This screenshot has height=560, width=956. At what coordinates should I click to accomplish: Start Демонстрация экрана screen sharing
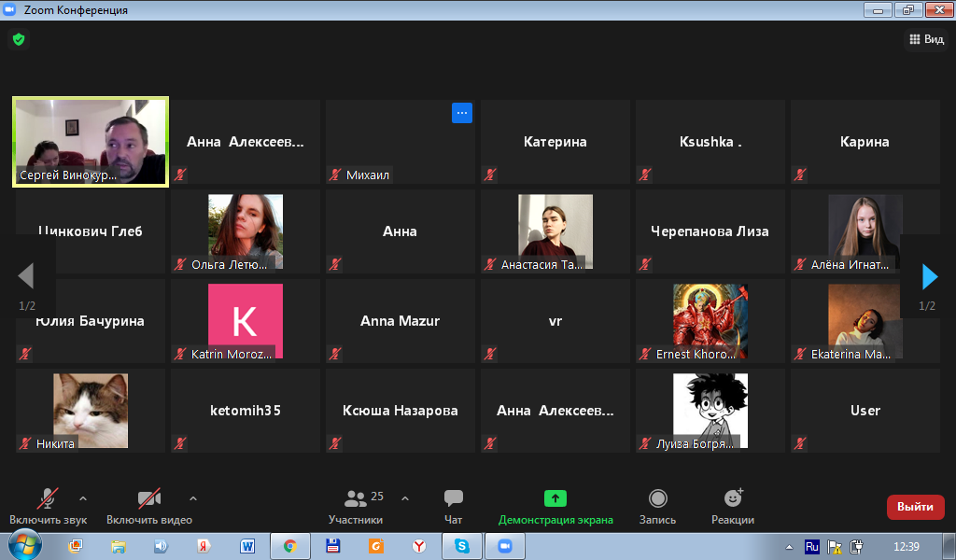[x=555, y=507]
